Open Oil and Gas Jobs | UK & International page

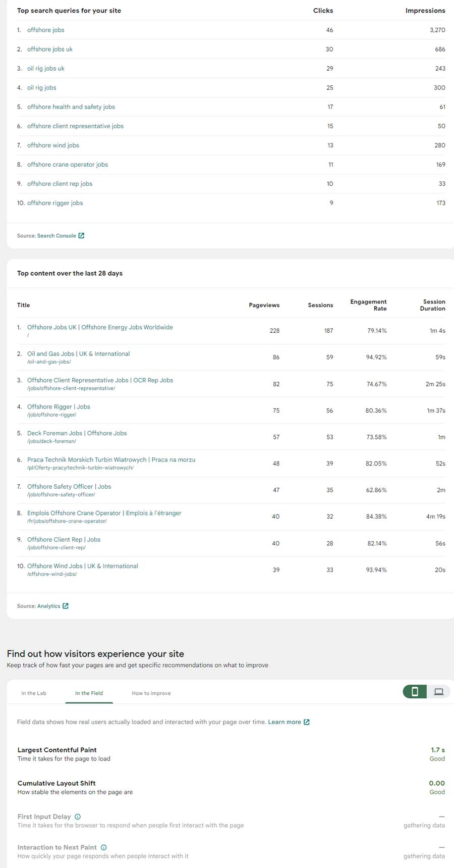[x=78, y=354]
